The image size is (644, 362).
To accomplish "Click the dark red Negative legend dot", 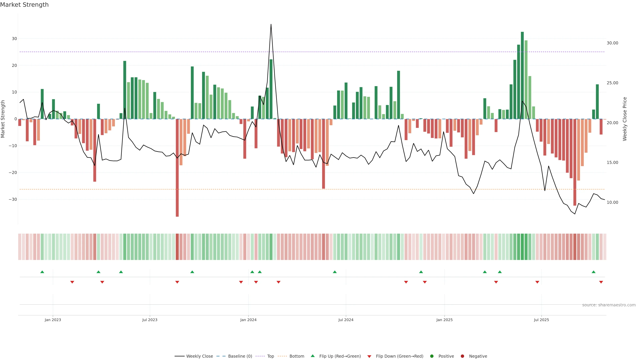I will (462, 356).
